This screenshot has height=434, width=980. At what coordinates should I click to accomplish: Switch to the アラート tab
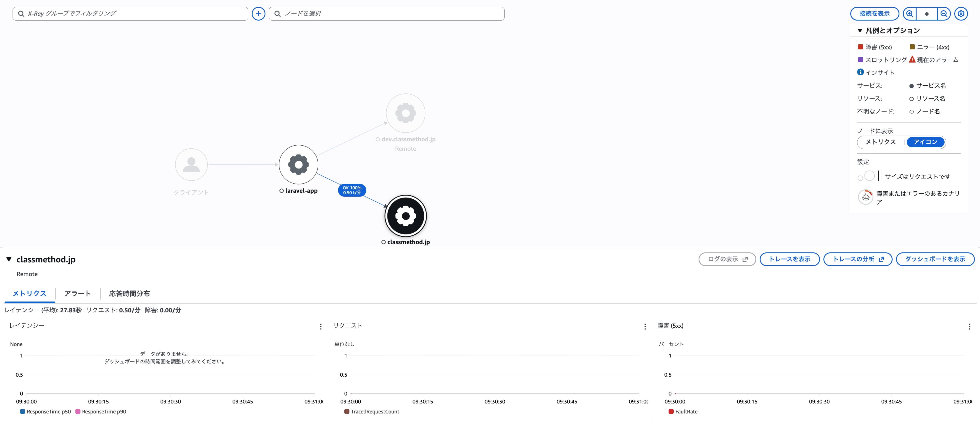coord(77,294)
